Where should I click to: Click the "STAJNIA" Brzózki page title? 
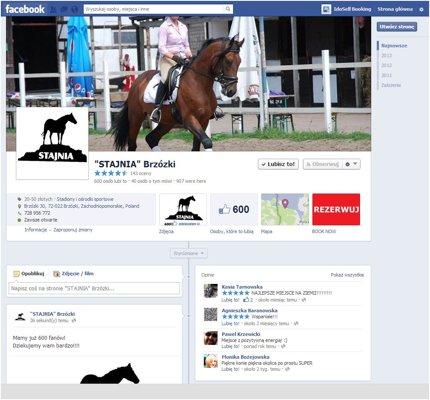click(135, 164)
